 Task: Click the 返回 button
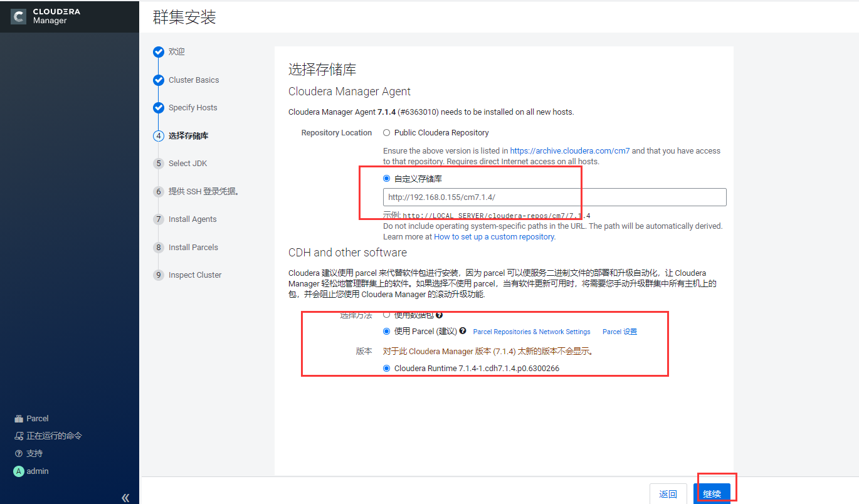coord(668,494)
